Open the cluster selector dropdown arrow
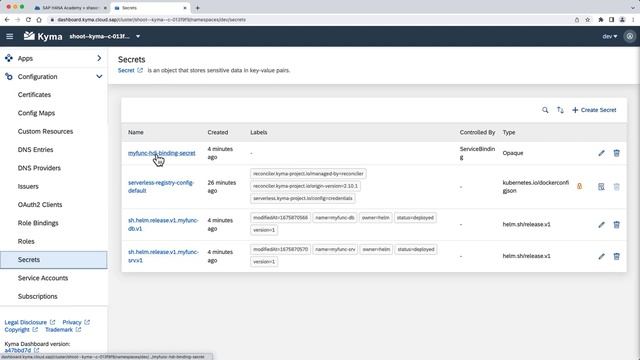The image size is (640, 360). [x=138, y=36]
